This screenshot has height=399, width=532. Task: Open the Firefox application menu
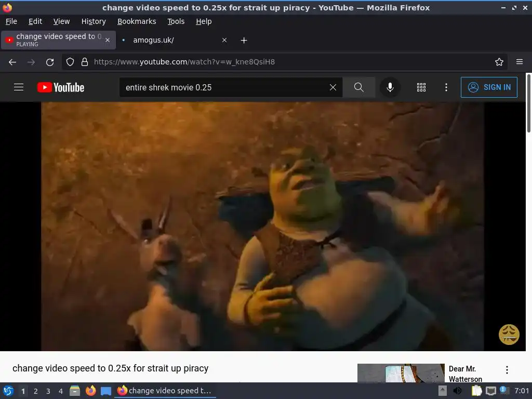click(x=520, y=62)
